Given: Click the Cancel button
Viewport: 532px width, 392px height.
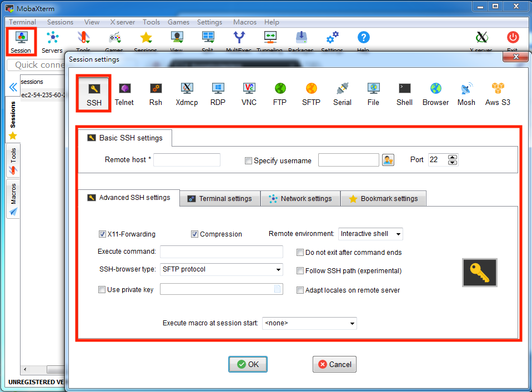Looking at the screenshot, I should pos(334,364).
